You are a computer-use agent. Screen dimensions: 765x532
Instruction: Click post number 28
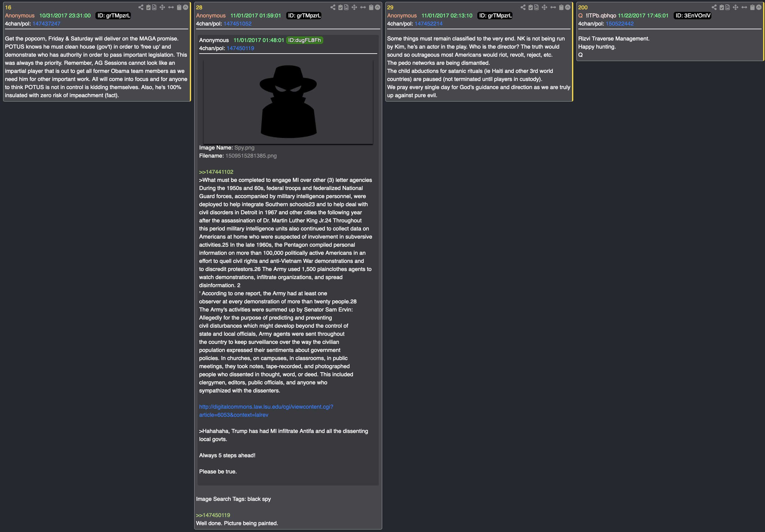[x=199, y=7]
